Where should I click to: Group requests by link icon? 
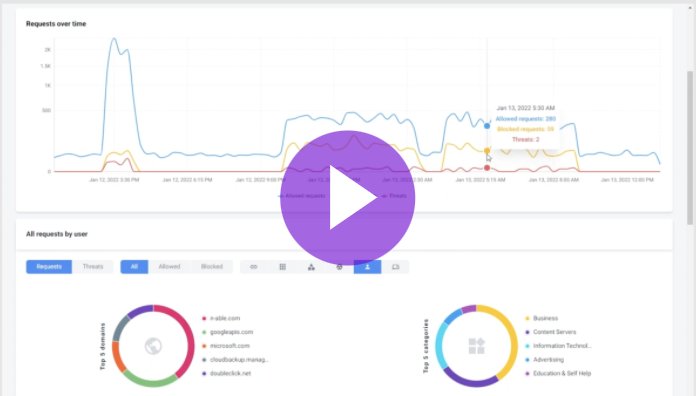(x=253, y=267)
